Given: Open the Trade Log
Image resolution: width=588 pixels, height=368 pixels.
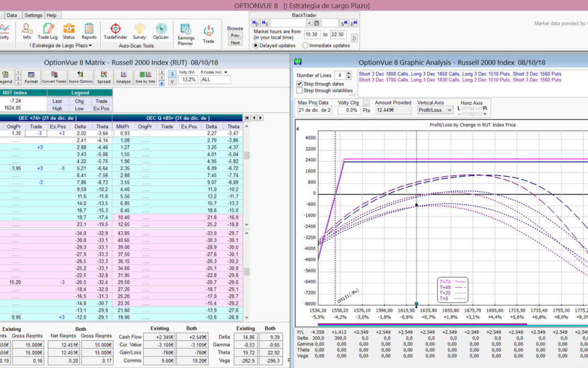Looking at the screenshot, I should tap(47, 31).
